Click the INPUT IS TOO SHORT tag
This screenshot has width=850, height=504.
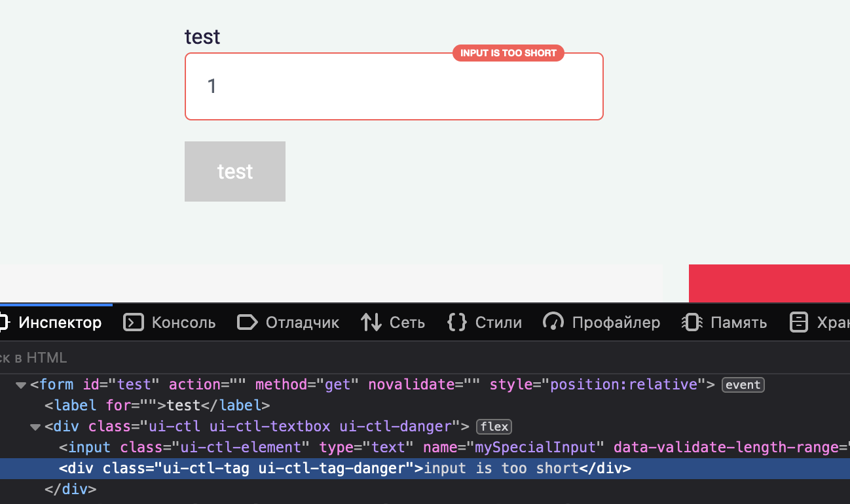(x=508, y=53)
